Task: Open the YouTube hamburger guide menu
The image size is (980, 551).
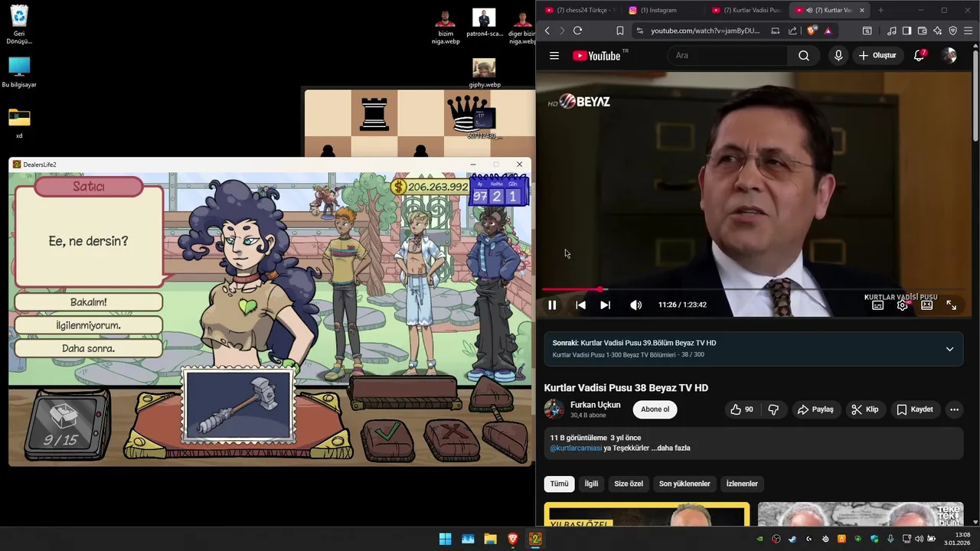Action: [554, 55]
